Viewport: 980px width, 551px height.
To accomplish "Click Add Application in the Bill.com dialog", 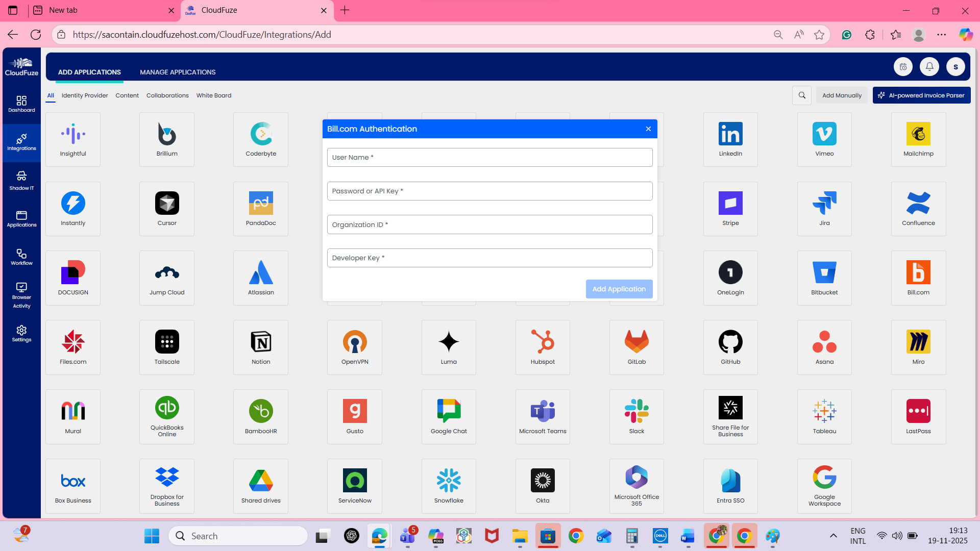I will click(x=619, y=289).
